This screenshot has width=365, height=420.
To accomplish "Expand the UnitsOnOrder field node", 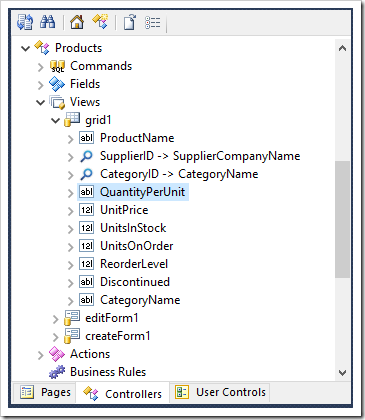I will tap(70, 247).
